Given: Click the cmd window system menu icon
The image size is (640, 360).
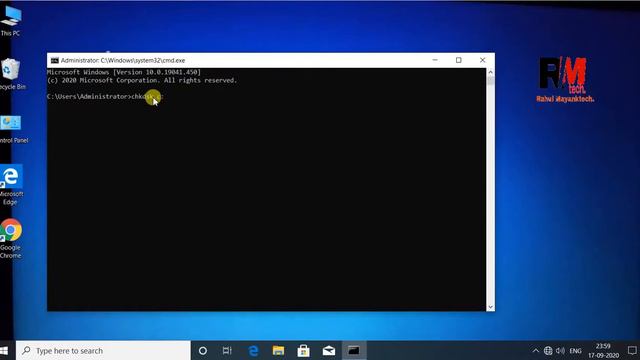Looking at the screenshot, I should pos(54,60).
